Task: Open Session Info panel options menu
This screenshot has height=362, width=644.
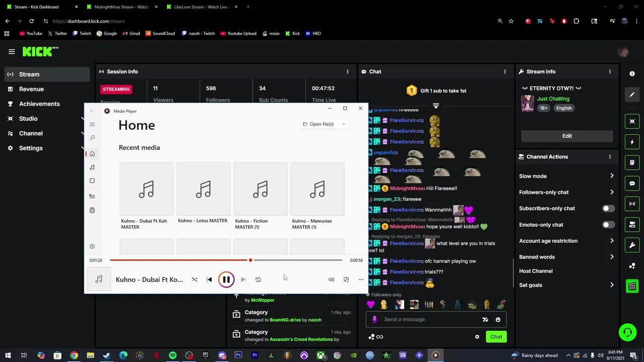Action: 347,71
